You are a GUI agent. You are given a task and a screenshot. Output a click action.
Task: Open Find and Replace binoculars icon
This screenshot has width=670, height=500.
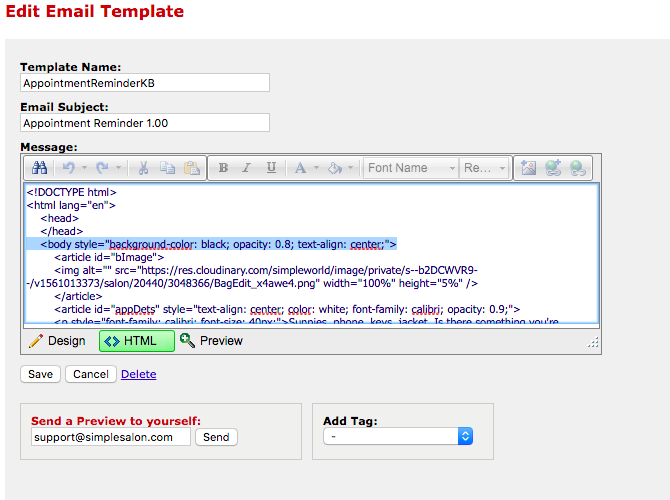click(39, 168)
